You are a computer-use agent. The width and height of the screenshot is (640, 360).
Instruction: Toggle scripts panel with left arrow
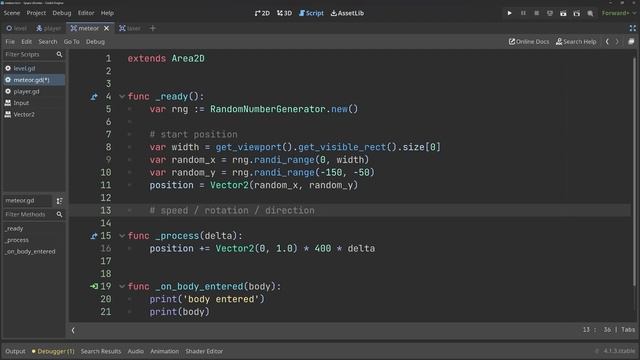point(73,330)
